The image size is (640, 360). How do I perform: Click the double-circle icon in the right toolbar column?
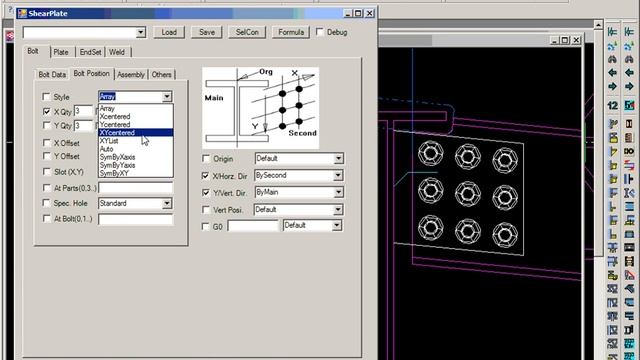coord(629,151)
